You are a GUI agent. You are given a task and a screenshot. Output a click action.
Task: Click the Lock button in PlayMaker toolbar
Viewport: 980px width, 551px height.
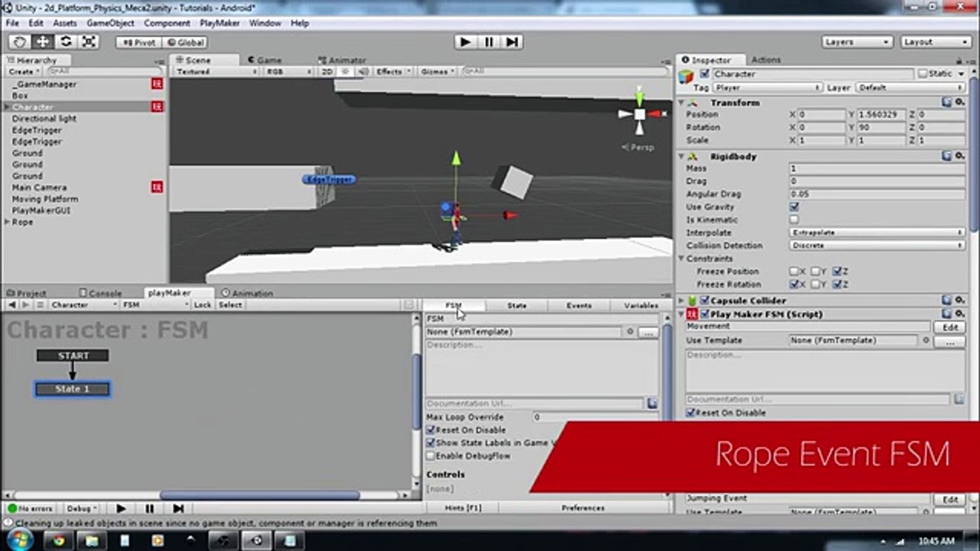[x=202, y=305]
